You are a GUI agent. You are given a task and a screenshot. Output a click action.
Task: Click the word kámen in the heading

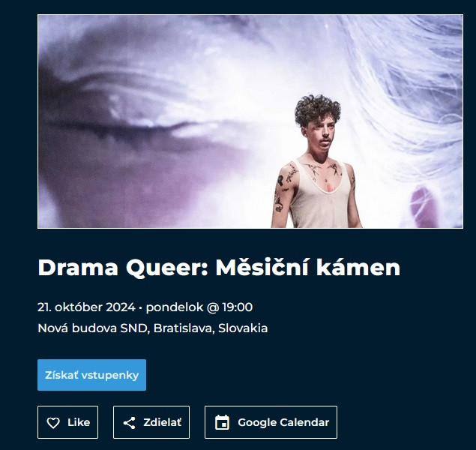(x=358, y=268)
